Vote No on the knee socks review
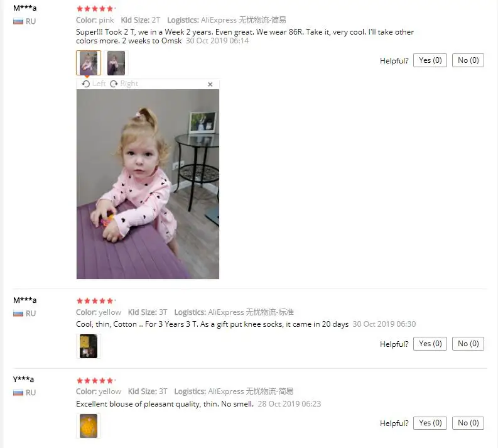Image resolution: width=498 pixels, height=448 pixels. pos(468,344)
